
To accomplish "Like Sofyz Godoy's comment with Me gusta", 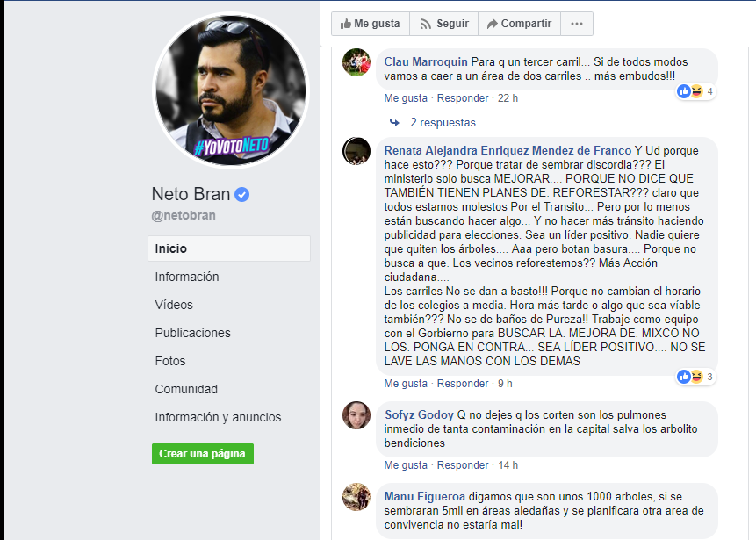I will (x=406, y=465).
